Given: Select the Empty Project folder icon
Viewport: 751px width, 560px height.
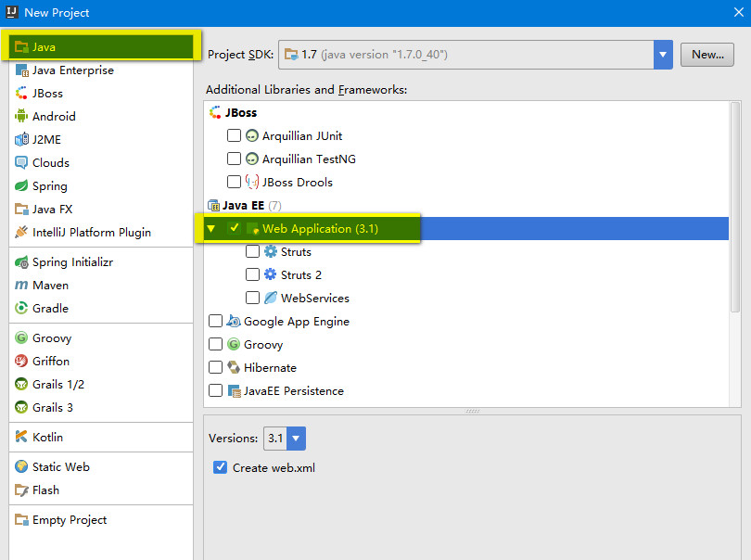Looking at the screenshot, I should click(21, 520).
